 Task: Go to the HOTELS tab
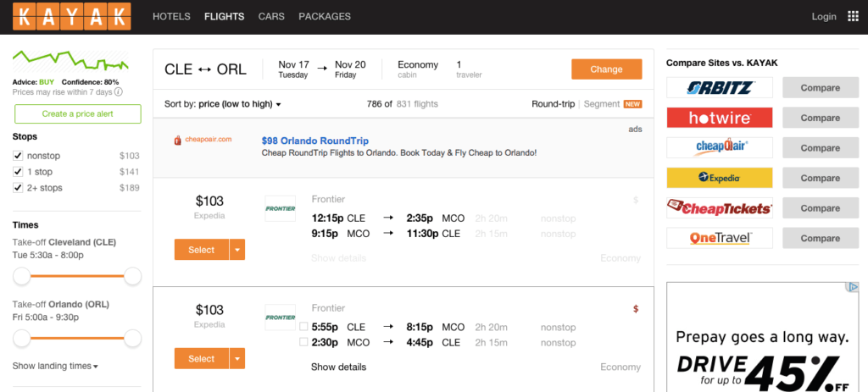(x=171, y=17)
